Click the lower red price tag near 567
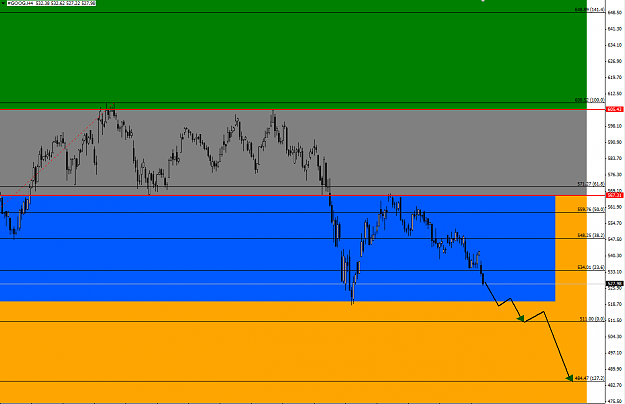Image resolution: width=625 pixels, height=404 pixels. click(614, 195)
